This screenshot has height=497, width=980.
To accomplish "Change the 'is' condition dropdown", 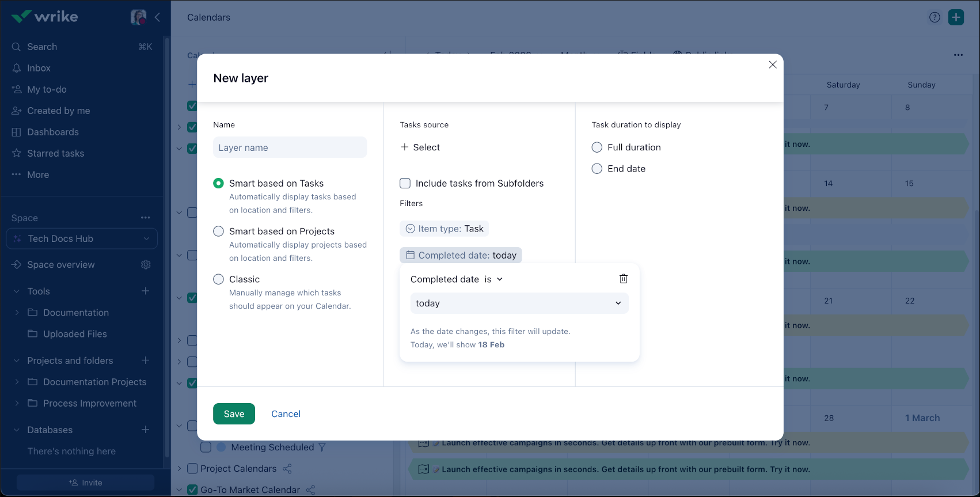I will point(493,279).
